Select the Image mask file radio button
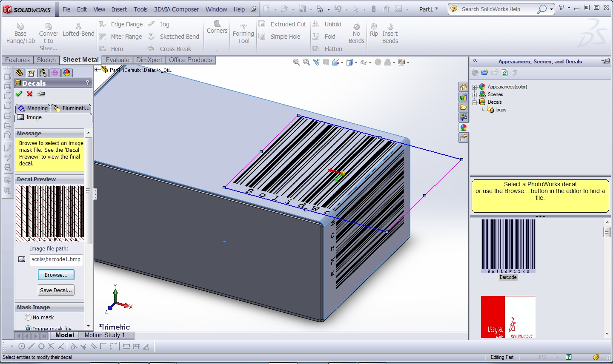613x364 pixels. [28, 329]
